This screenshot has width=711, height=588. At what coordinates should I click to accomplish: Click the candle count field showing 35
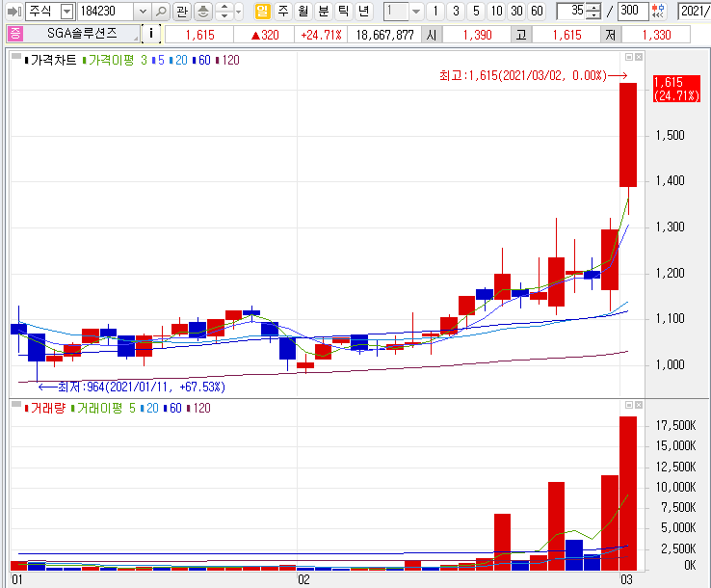coord(571,12)
